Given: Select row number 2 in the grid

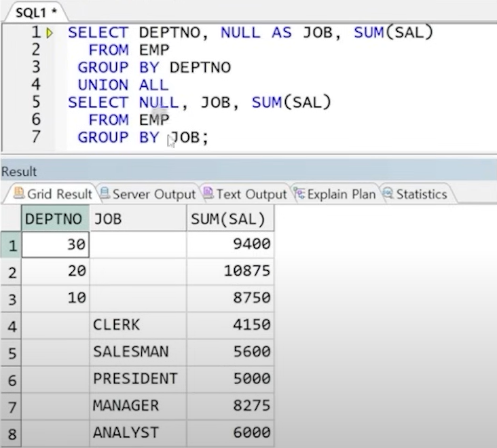Looking at the screenshot, I should pos(11,272).
